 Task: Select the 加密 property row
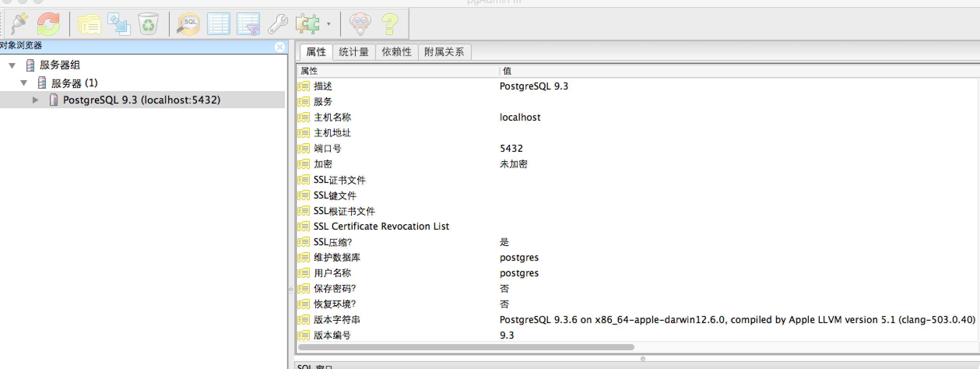(x=638, y=164)
